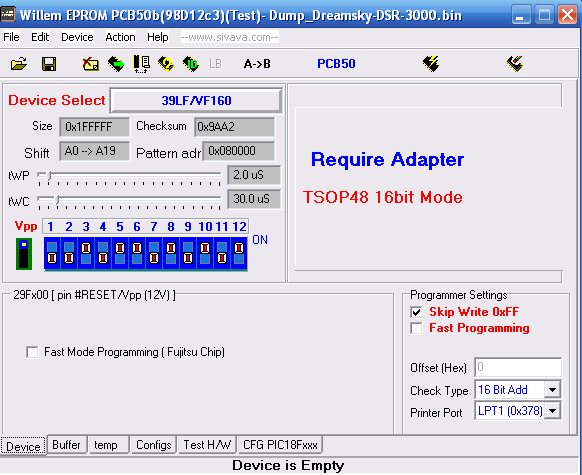Viewport: 582px width, 475px height.
Task: Click the Offset (Hex) input field
Action: (518, 367)
